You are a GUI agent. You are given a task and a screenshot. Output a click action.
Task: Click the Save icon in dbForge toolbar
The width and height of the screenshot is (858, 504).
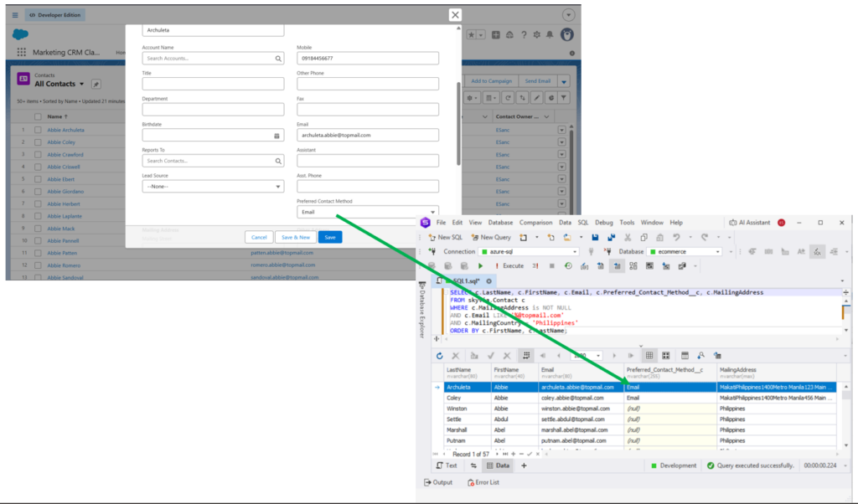[x=595, y=238]
